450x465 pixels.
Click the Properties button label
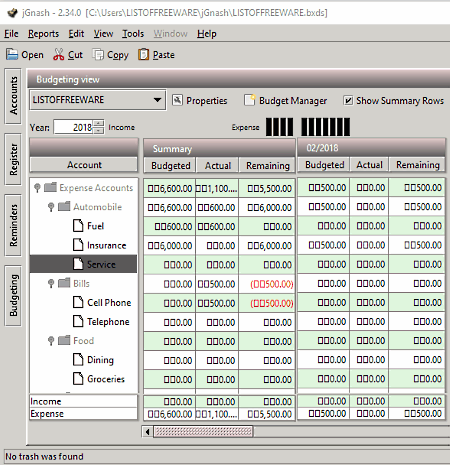coord(207,100)
